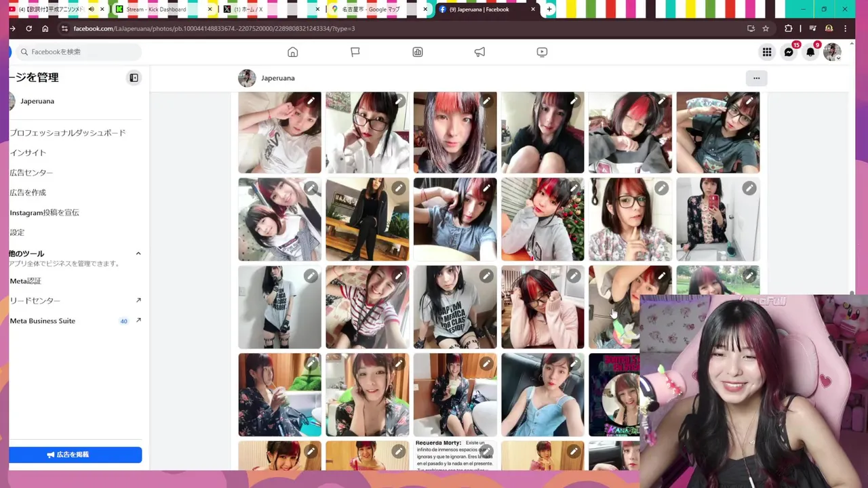Go to browser home button

[x=45, y=28]
